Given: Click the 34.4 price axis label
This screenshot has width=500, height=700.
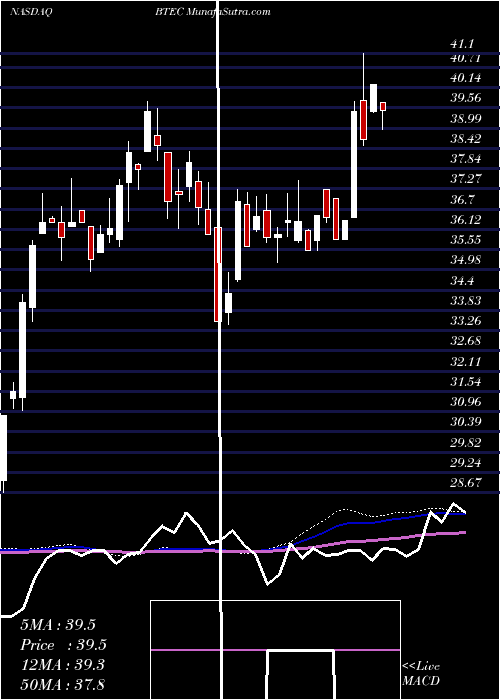Looking at the screenshot, I should point(462,280).
